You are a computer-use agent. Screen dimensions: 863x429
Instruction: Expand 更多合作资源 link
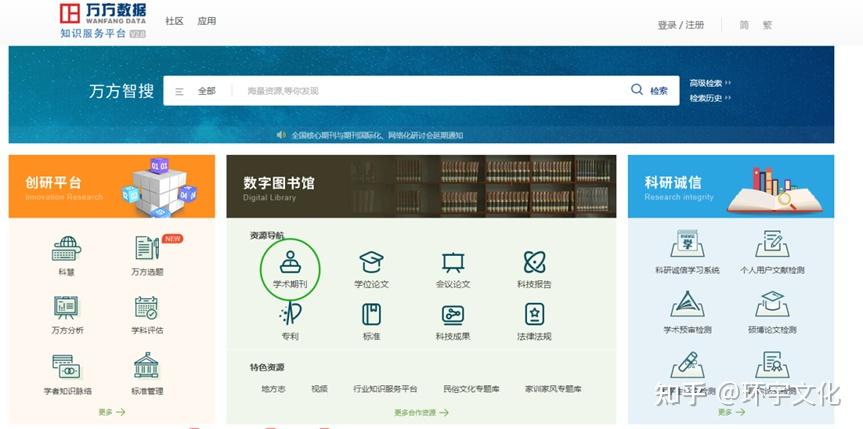click(x=422, y=412)
